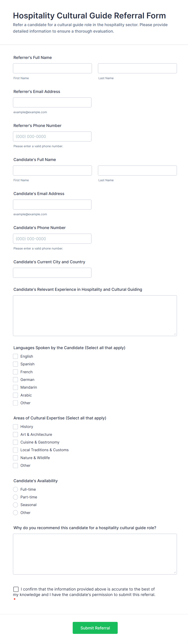
Task: Click the Referrer's Phone Number field
Action: tap(52, 136)
